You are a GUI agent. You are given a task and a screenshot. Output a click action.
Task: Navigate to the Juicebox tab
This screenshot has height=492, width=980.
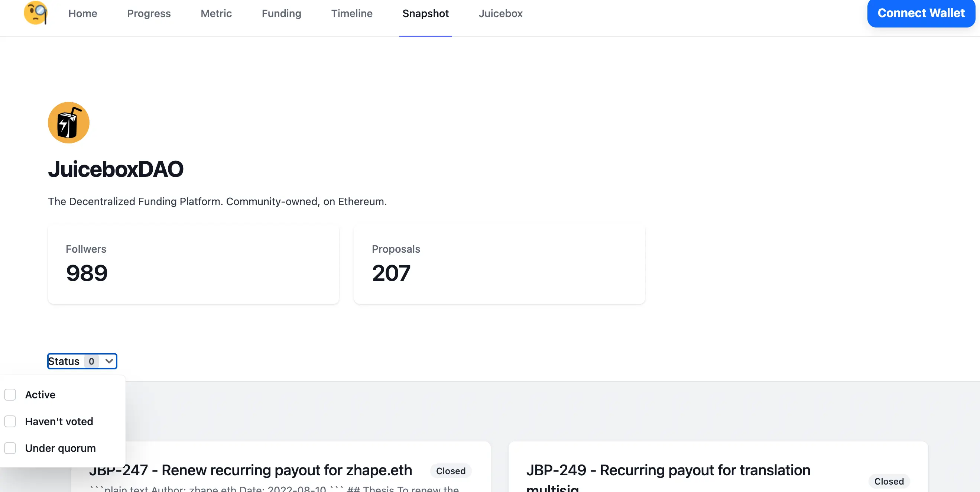pos(500,14)
